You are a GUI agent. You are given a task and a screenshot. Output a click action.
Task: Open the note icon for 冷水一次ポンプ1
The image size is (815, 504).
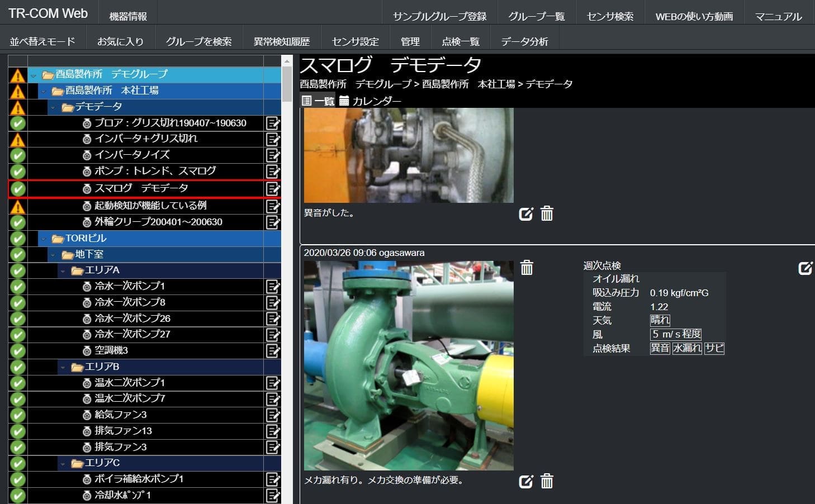pos(273,287)
